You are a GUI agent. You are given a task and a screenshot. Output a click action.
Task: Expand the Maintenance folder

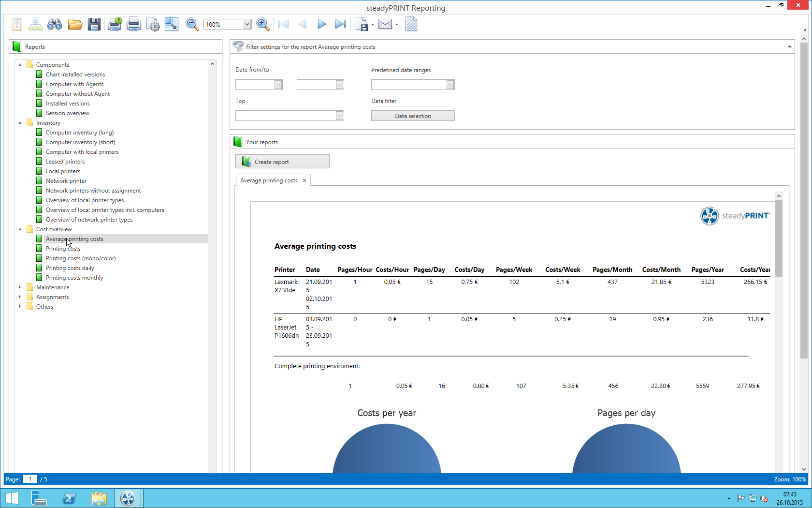[x=20, y=287]
